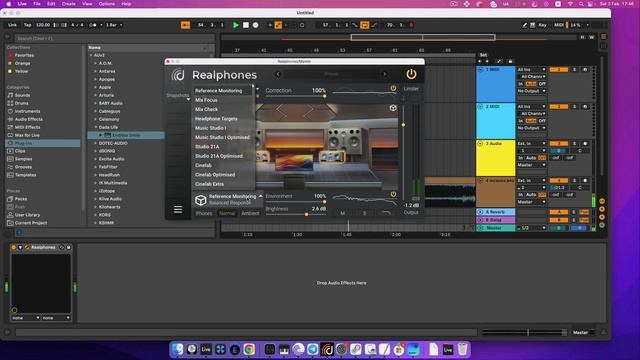Switch to the Ambient tab in Realphones

click(250, 213)
